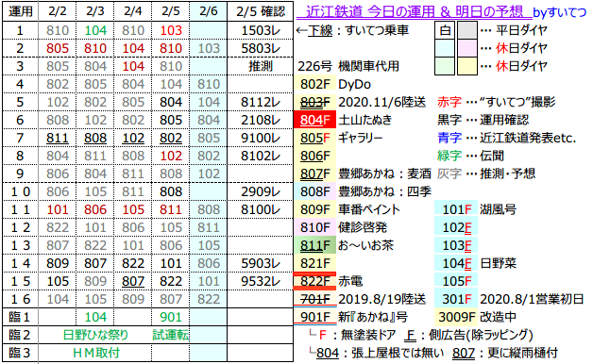593x364 pixels.
Task: Click the struck-through 803F cell
Action: tap(315, 102)
